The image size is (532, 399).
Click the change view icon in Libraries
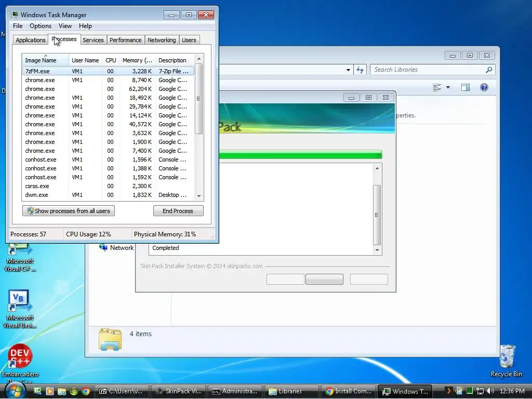pos(437,87)
